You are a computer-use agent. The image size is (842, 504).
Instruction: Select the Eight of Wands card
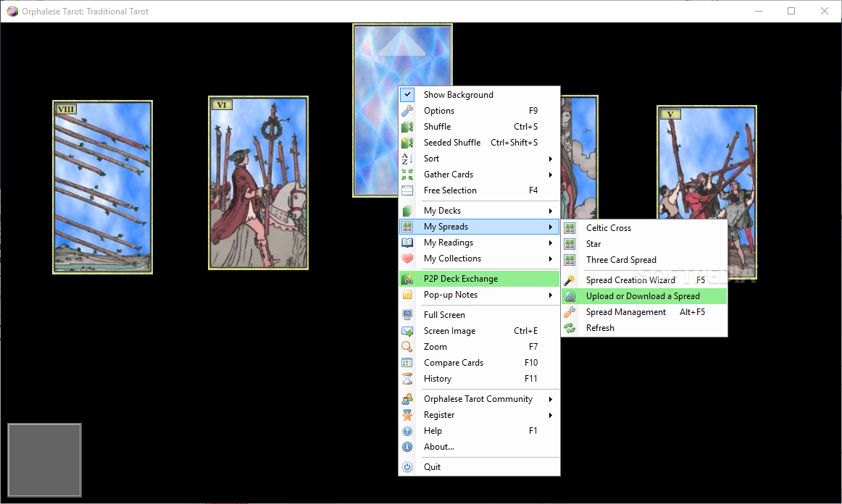point(103,188)
